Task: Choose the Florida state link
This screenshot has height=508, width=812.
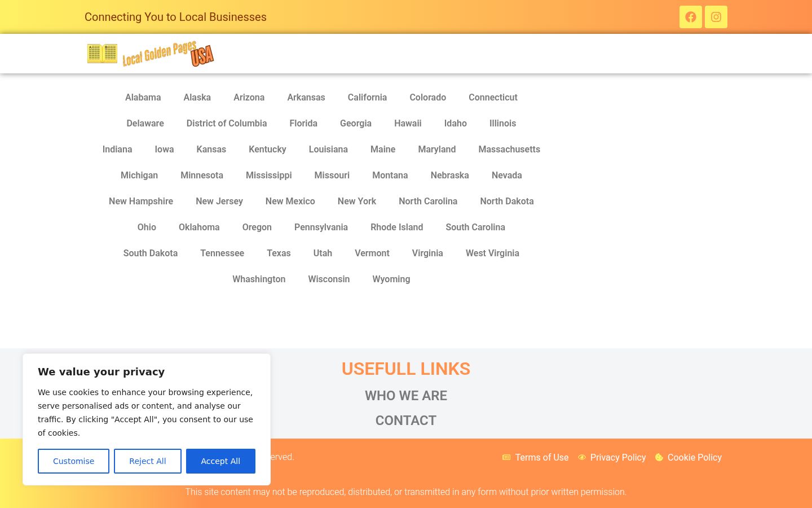Action: click(x=303, y=123)
